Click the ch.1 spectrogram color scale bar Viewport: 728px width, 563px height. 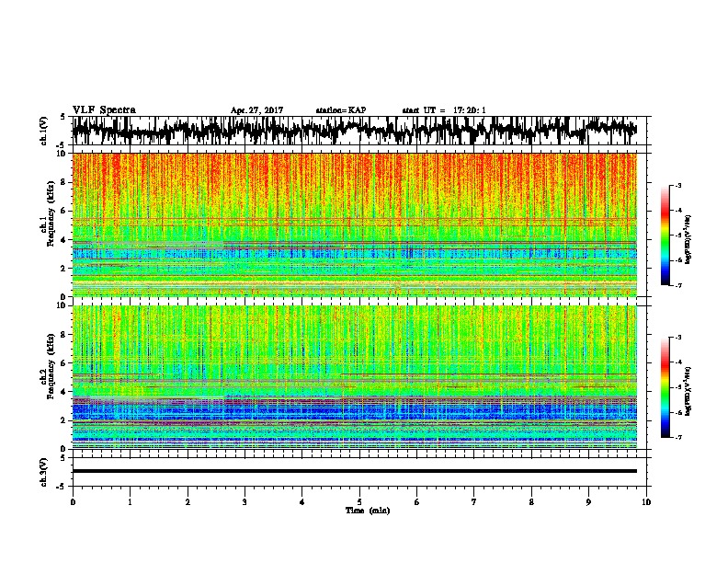665,236
